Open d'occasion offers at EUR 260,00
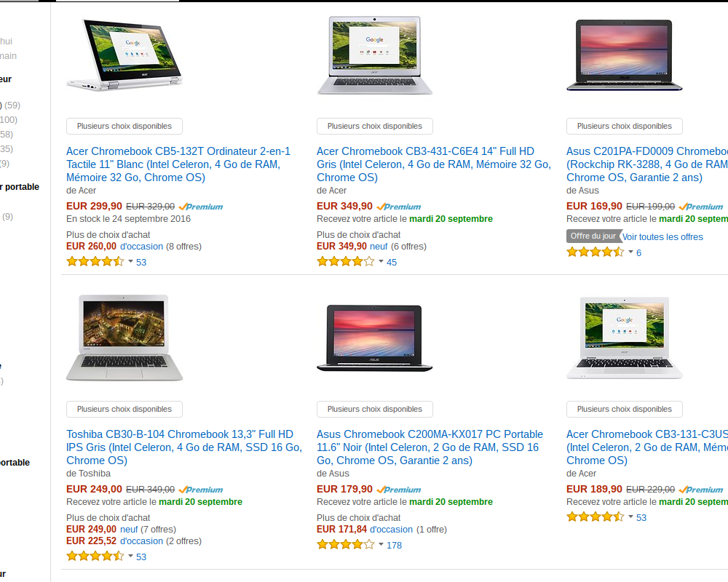The height and width of the screenshot is (582, 728). 142,247
